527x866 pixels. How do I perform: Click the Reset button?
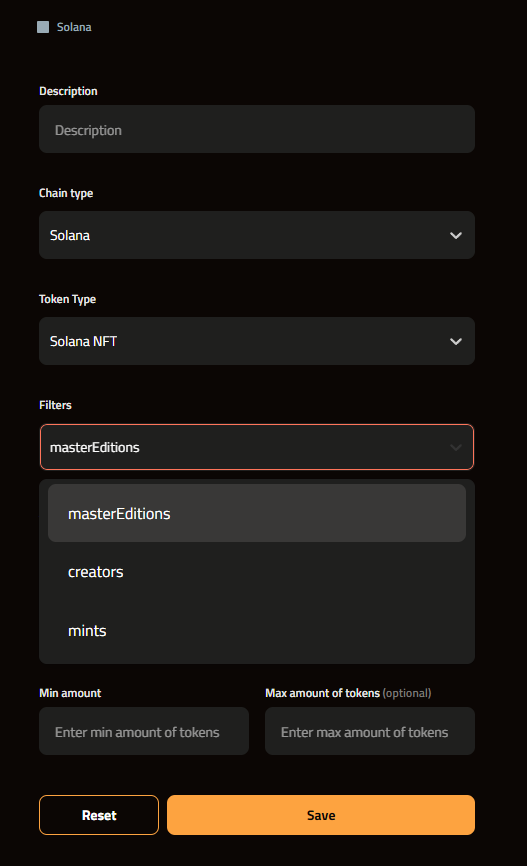(x=99, y=815)
